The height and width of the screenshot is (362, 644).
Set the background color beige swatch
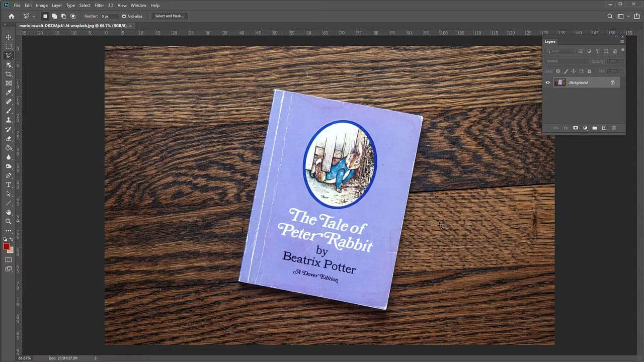pos(11,250)
